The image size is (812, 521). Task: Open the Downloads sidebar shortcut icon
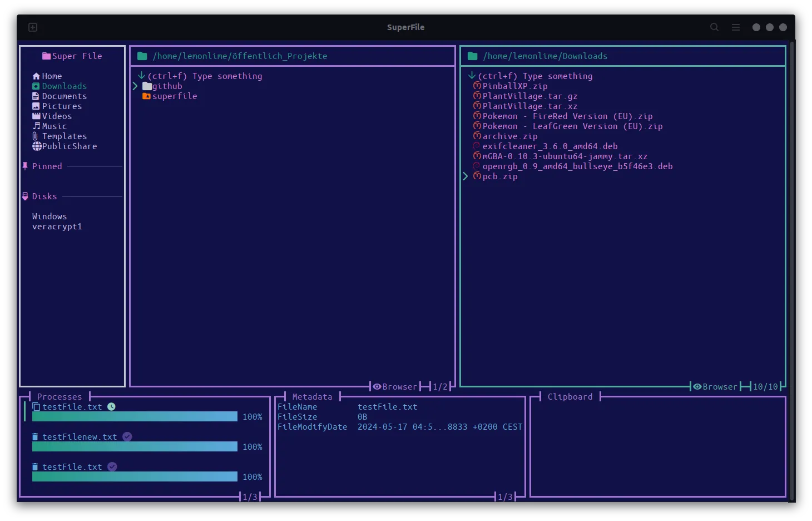pos(36,86)
